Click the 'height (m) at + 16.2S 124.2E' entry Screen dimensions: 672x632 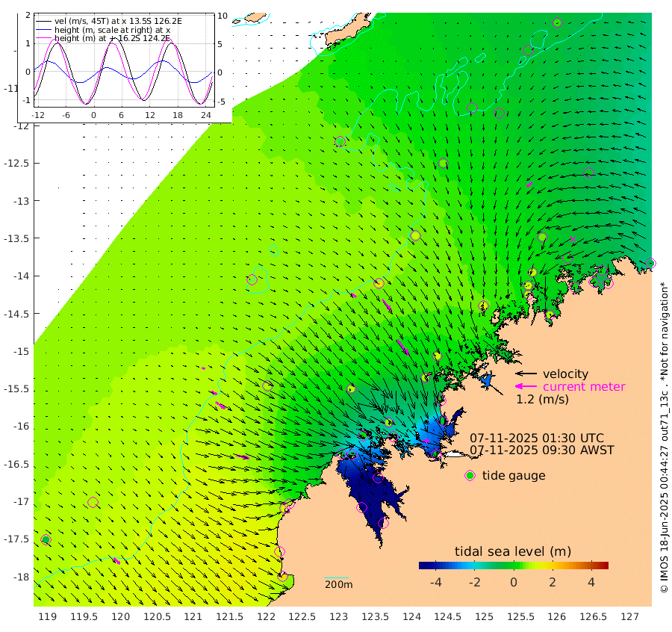[112, 38]
